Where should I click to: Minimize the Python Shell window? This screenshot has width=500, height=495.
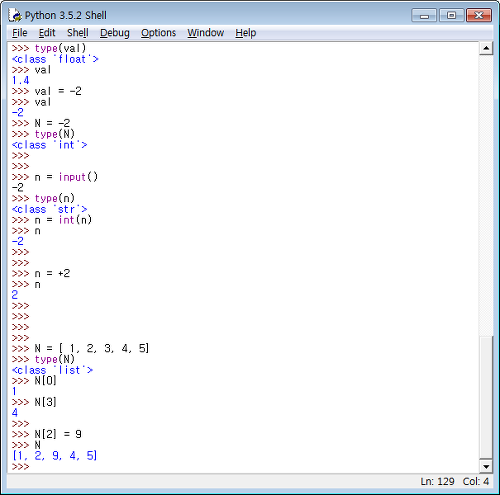tap(424, 15)
